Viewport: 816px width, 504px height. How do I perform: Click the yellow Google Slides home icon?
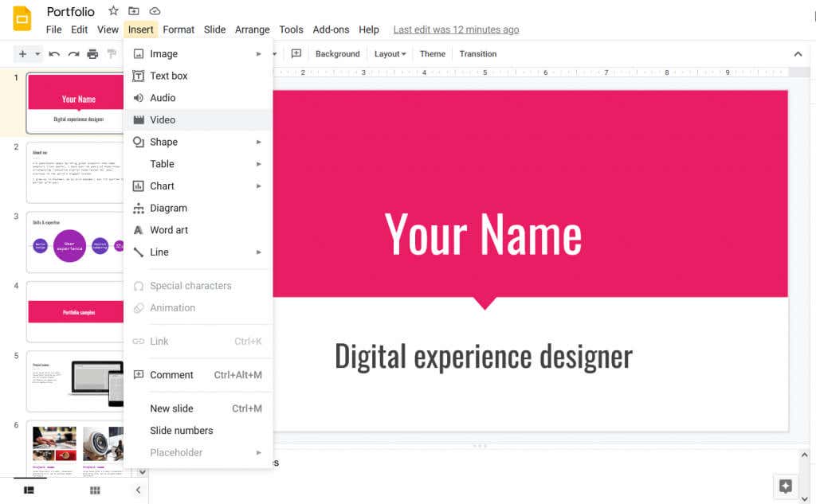tap(22, 18)
